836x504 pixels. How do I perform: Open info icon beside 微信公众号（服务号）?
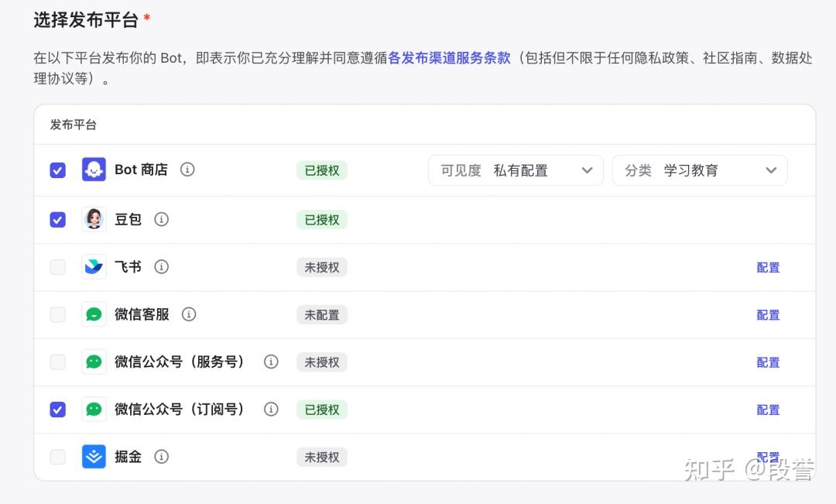[x=272, y=362]
